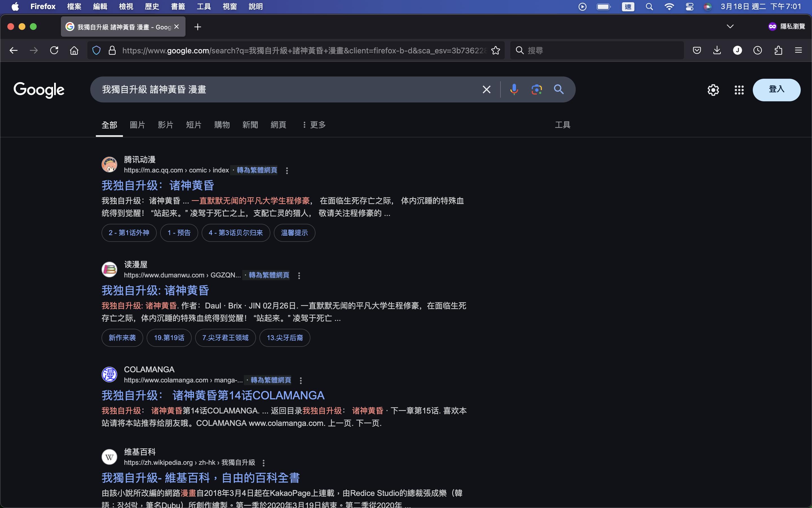Open the Firefox hamburger menu

798,51
